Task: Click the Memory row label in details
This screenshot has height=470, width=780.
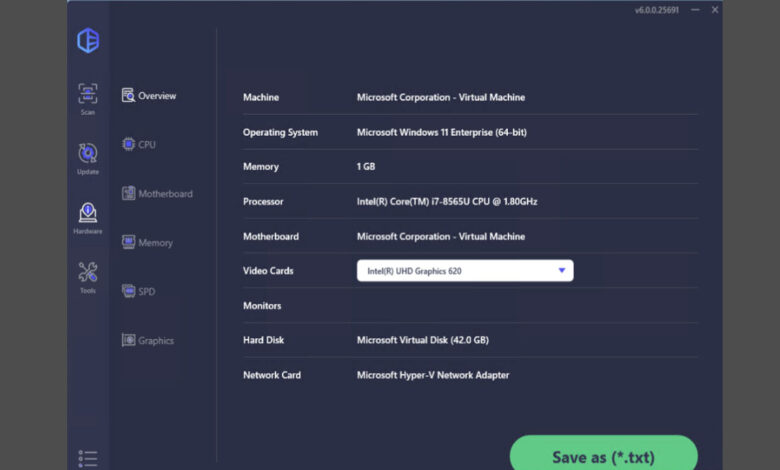Action: click(261, 167)
